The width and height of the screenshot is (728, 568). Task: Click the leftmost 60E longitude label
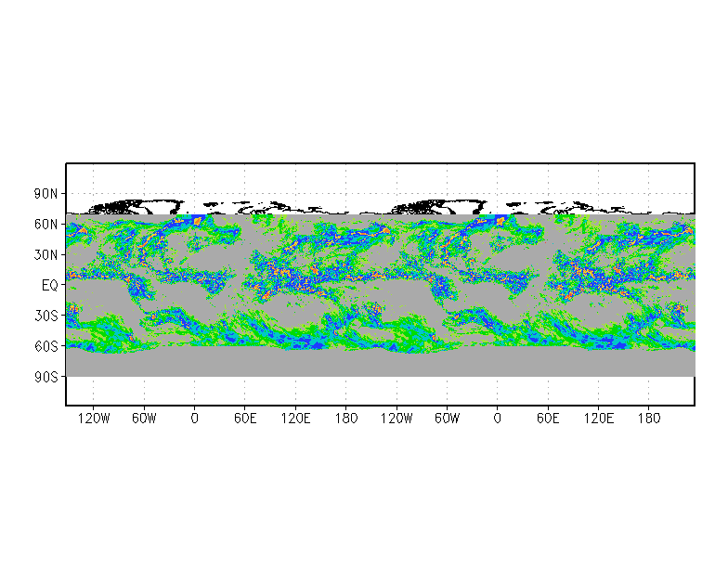tap(245, 419)
